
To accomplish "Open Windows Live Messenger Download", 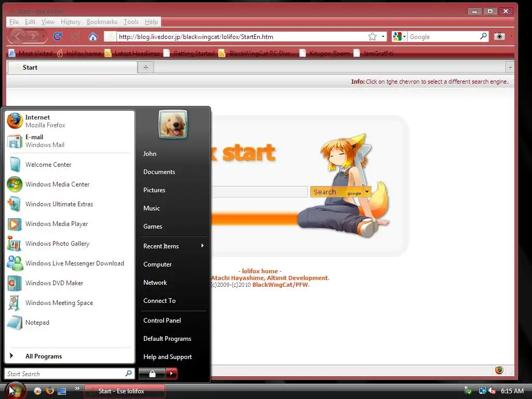I will 70,263.
